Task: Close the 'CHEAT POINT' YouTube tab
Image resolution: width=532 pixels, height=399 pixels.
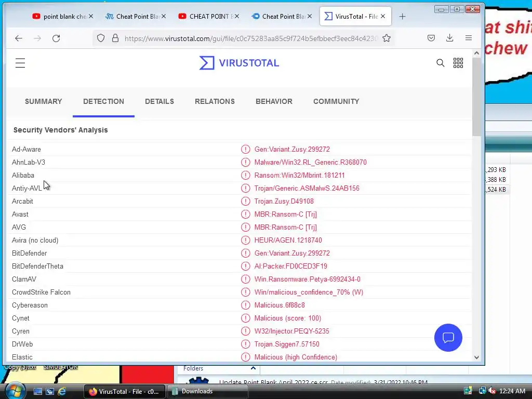Action: click(237, 16)
